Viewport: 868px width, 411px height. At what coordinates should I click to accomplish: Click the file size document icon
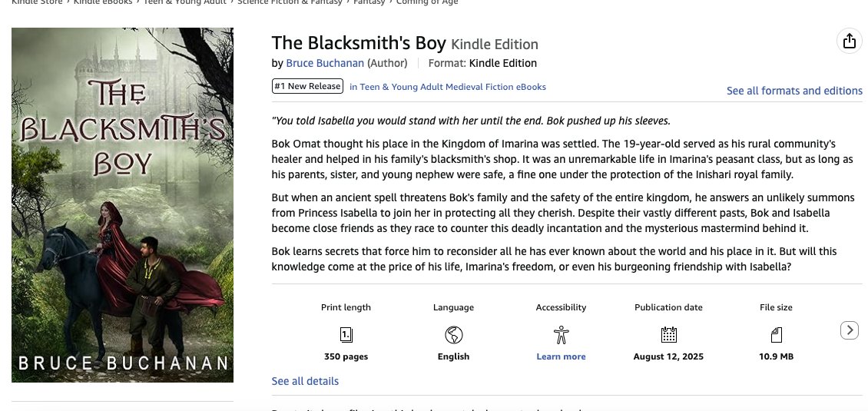click(776, 335)
